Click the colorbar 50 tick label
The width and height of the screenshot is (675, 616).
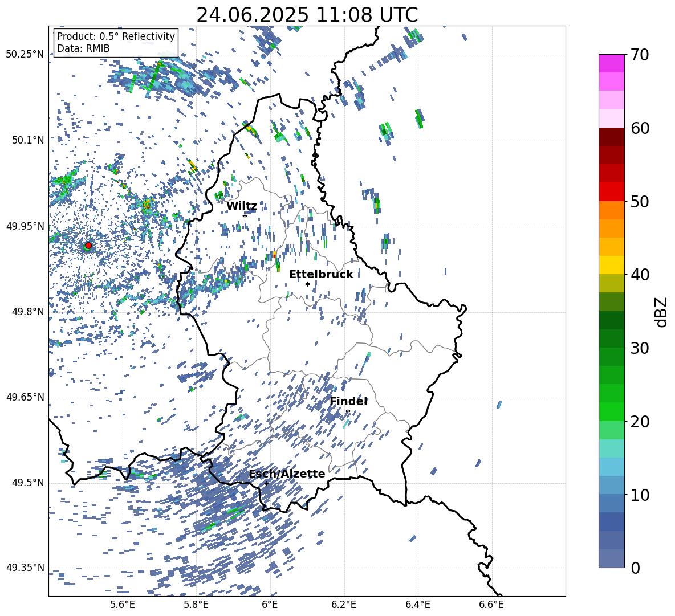(x=640, y=201)
